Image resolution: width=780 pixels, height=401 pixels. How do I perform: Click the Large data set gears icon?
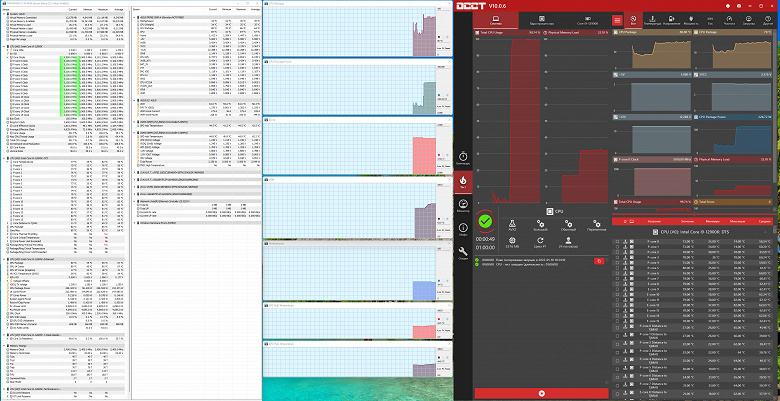(x=540, y=225)
